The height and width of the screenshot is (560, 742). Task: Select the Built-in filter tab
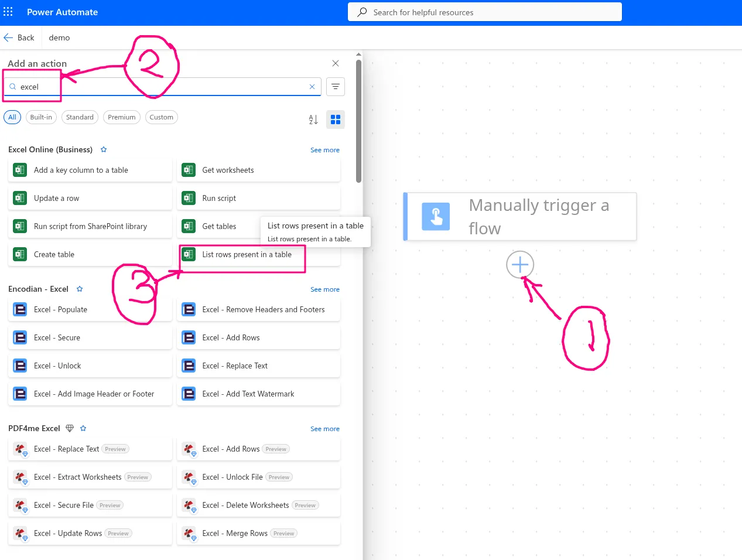41,117
